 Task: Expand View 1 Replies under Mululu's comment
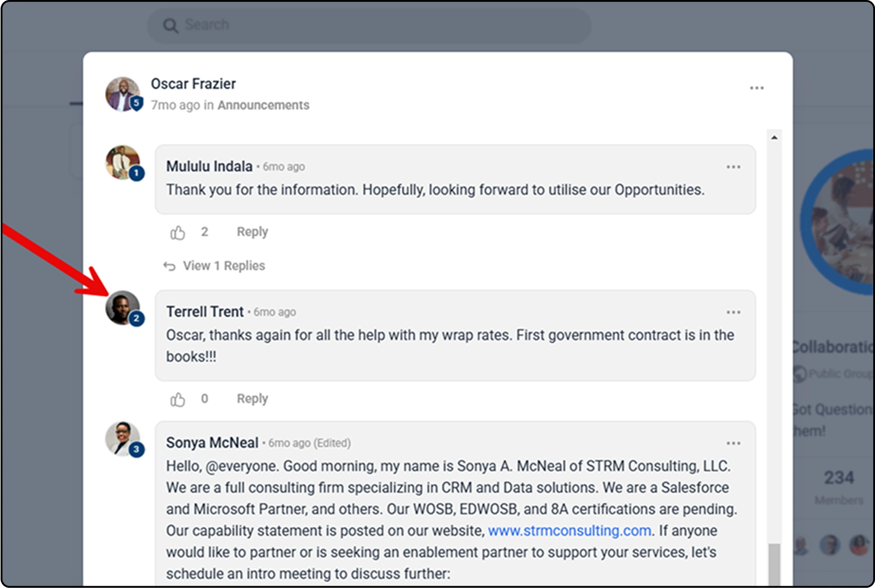215,266
